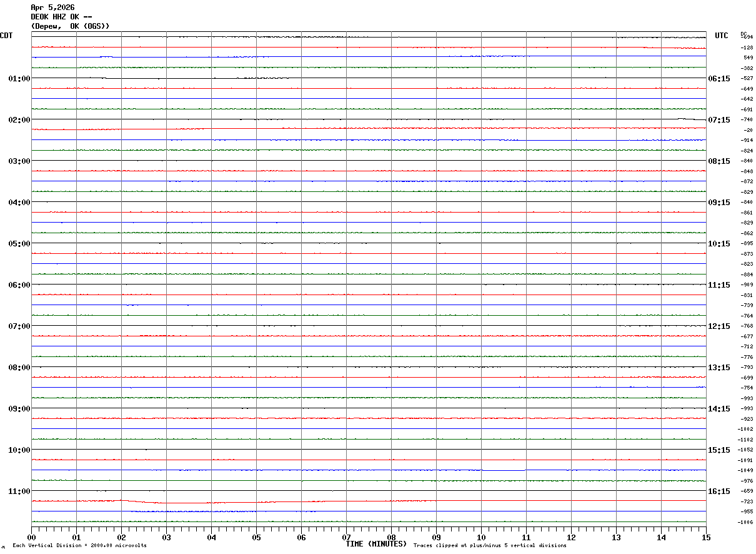Click the 09:15 UTC time label
Viewport: 756px width, 554px height.
719,203
